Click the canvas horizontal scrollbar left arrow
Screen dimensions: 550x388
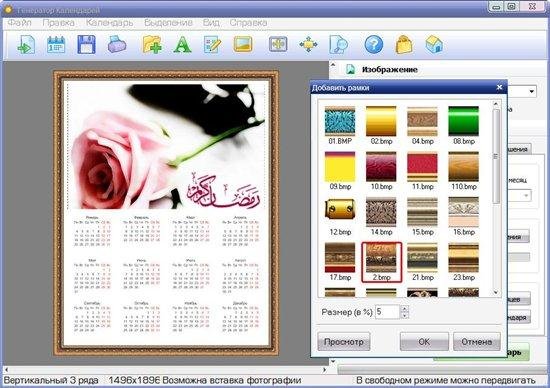(6, 369)
